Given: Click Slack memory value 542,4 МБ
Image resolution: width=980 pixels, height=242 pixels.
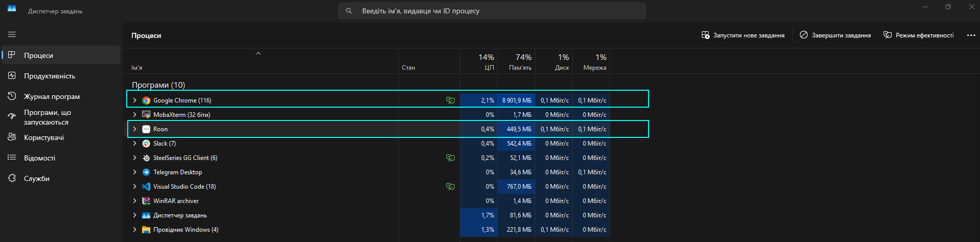Looking at the screenshot, I should click(519, 144).
